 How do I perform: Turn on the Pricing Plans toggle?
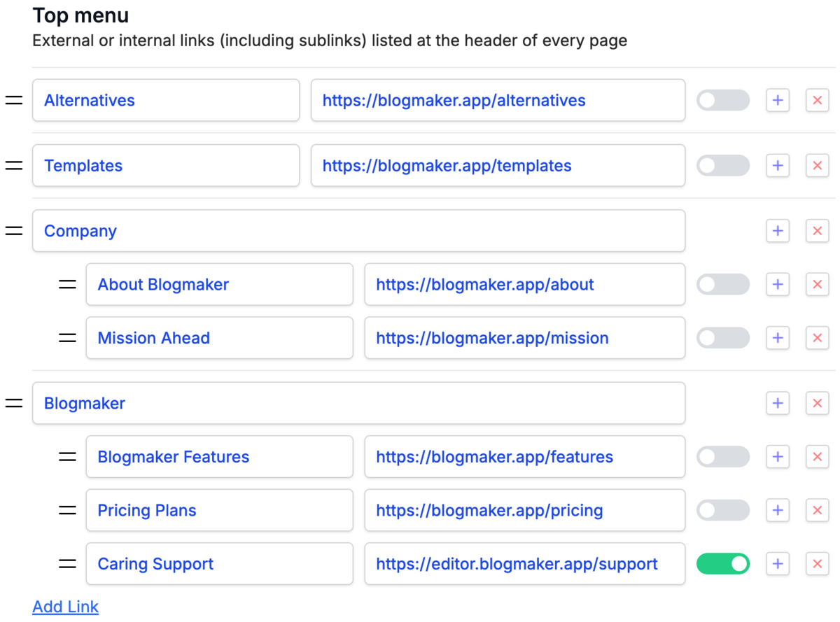[x=722, y=510]
